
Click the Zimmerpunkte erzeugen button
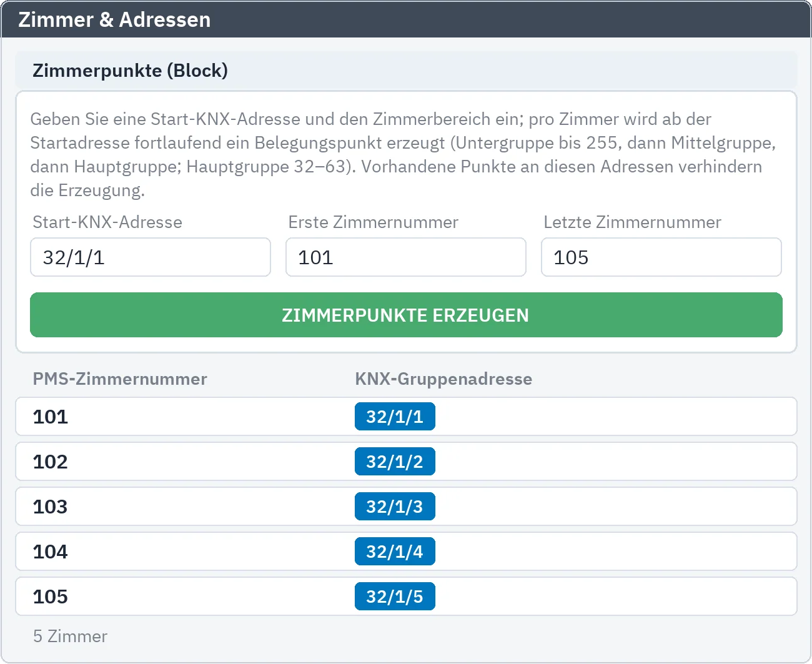coord(406,315)
